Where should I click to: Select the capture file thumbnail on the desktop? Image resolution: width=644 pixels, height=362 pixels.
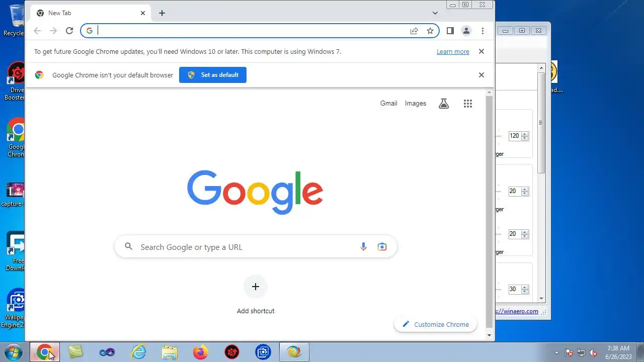[14, 195]
